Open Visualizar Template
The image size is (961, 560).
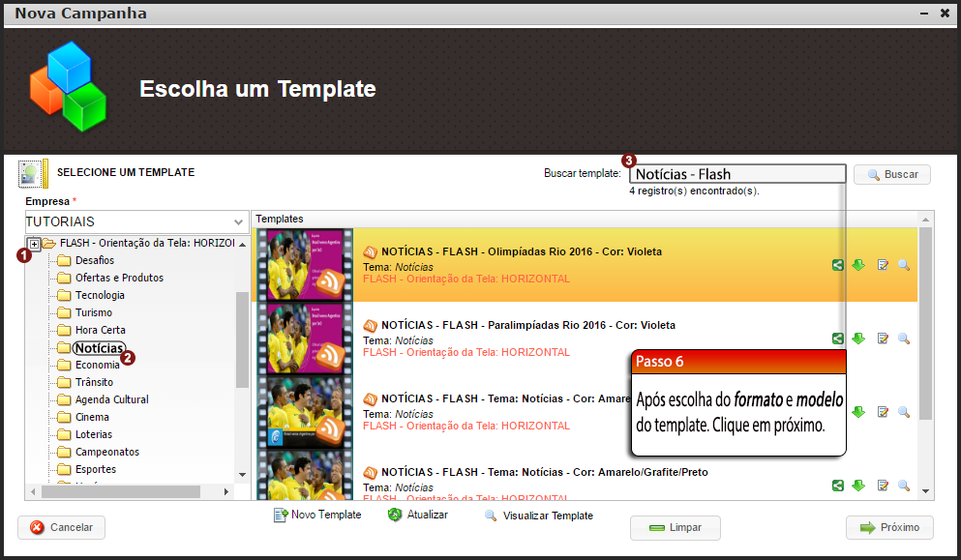[x=538, y=516]
